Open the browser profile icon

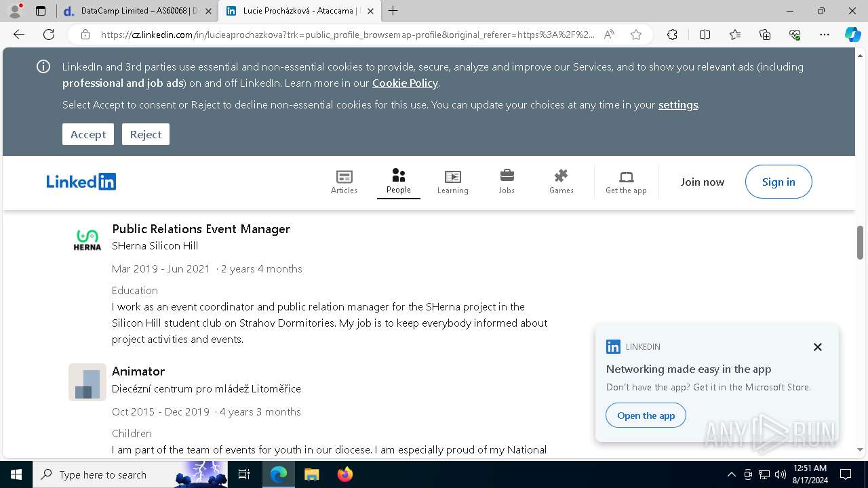click(x=15, y=11)
